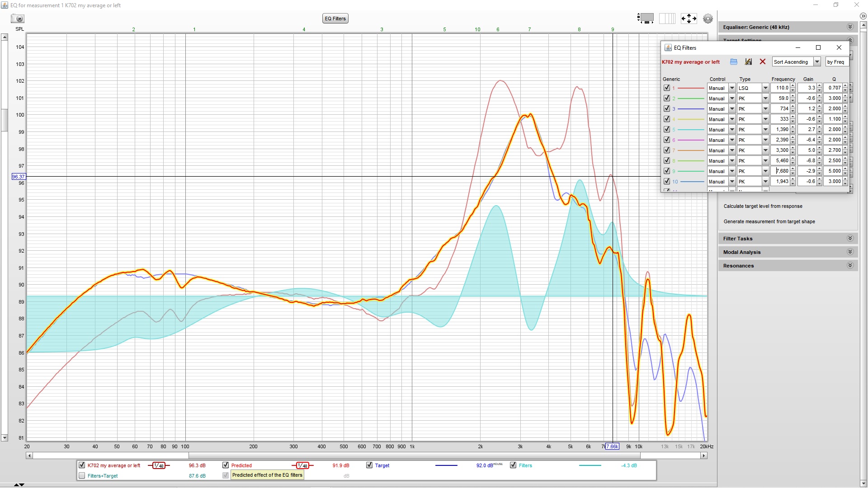The image size is (868, 488).
Task: Expand the Filter Tasks panel
Action: (850, 239)
